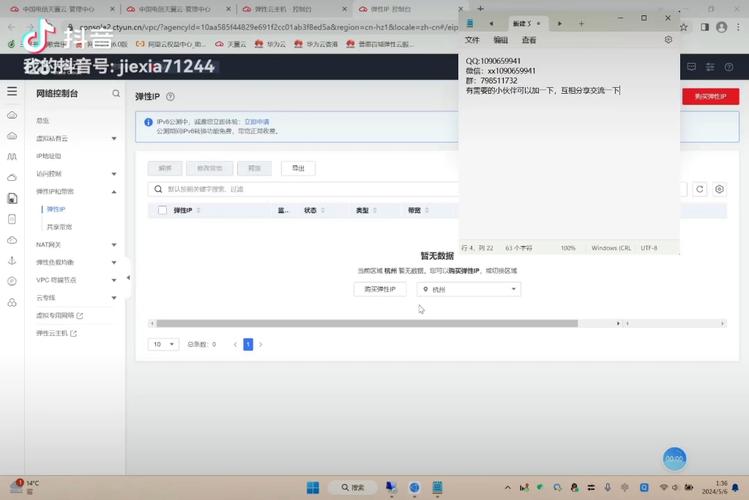The height and width of the screenshot is (500, 749).
Task: Open the hamburger menu in console sidebar
Action: pyautogui.click(x=12, y=91)
